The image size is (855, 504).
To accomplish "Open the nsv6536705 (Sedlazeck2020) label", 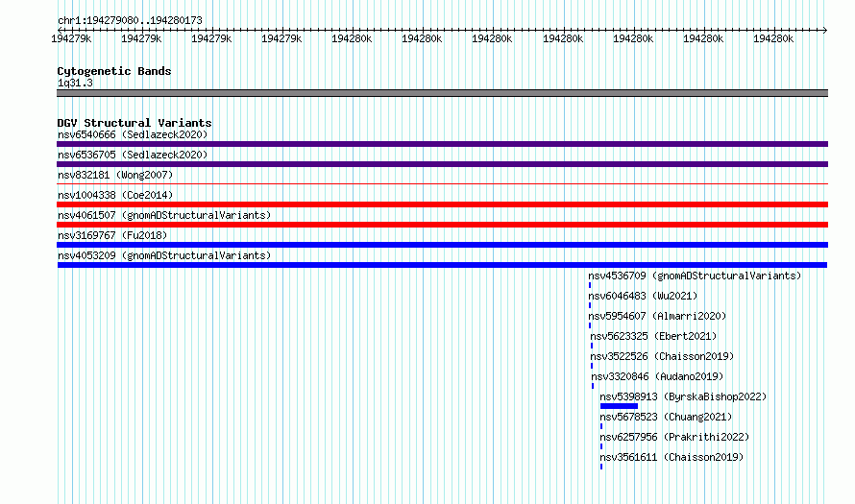I will (x=133, y=155).
